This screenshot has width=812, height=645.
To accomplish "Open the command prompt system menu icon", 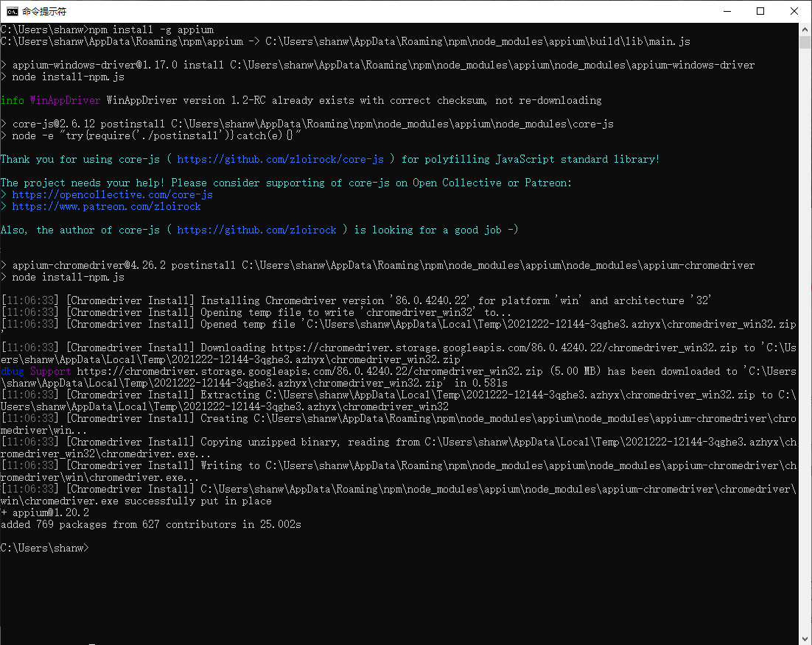I will click(x=12, y=11).
